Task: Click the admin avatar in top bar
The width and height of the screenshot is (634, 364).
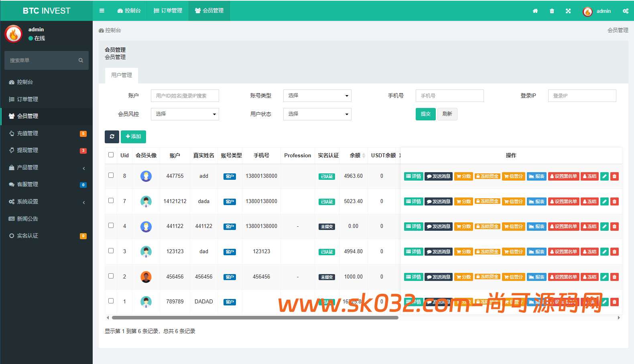Action: (x=587, y=12)
